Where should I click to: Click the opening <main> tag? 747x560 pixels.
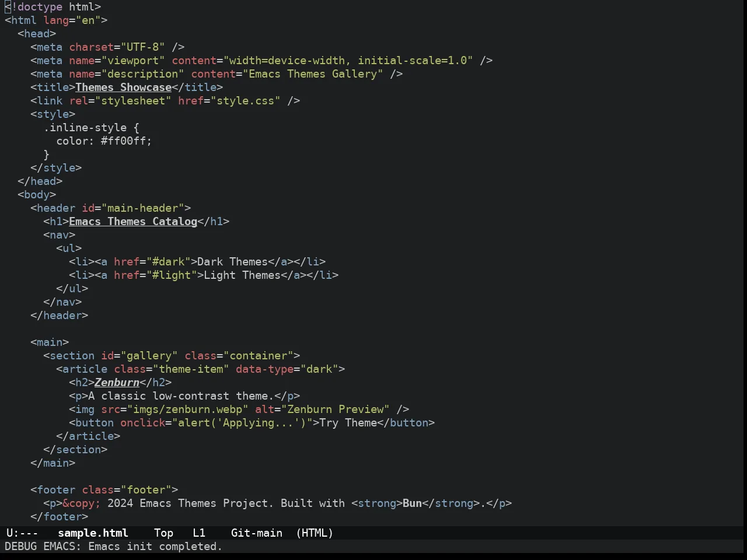click(x=50, y=342)
